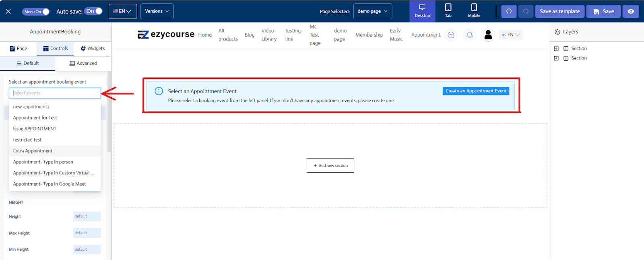Choose 'Appointment- Type In Custom Virtual' option
The height and width of the screenshot is (260, 644).
tap(55, 173)
